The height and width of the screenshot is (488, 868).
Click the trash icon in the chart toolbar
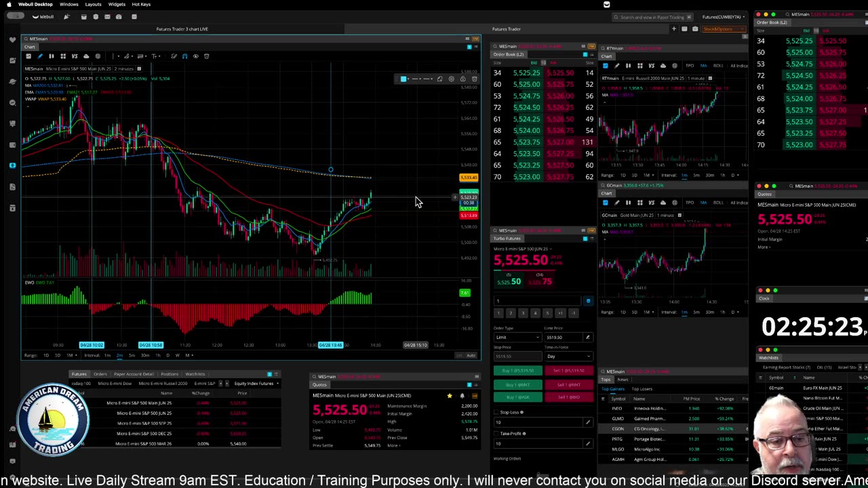click(207, 56)
